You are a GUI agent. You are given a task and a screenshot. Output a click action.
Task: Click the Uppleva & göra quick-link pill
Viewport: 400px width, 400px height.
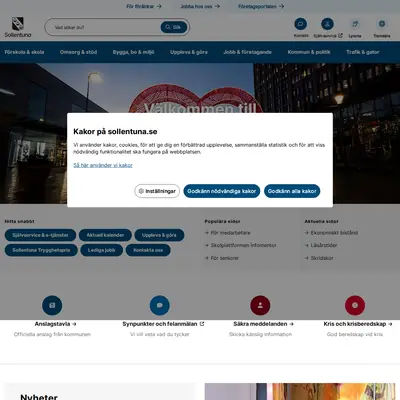(x=159, y=235)
